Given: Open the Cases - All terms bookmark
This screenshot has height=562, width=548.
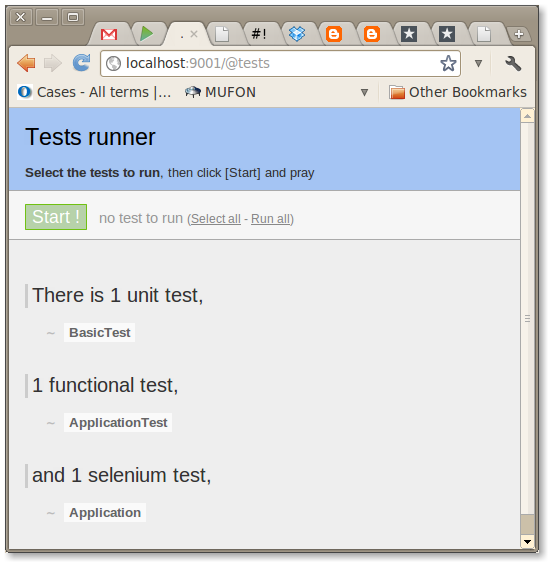Looking at the screenshot, I should tap(95, 92).
